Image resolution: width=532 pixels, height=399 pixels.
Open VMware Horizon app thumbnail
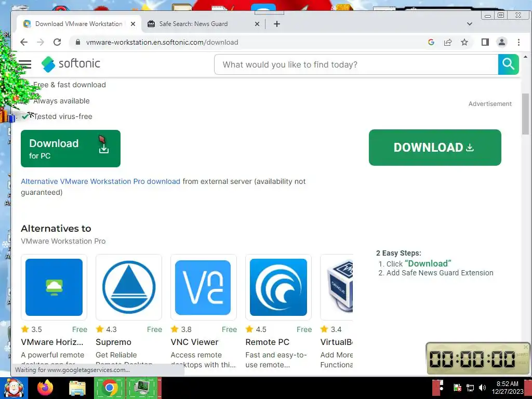click(x=54, y=287)
